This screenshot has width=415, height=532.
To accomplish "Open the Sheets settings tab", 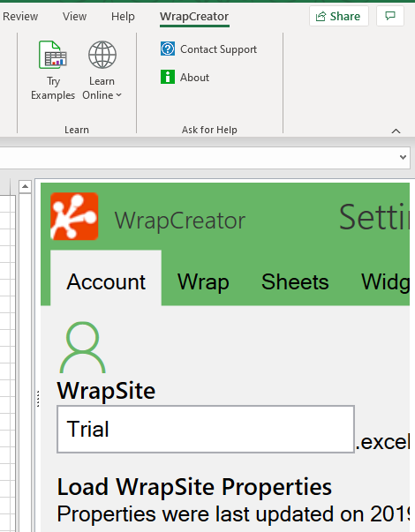I will [295, 281].
